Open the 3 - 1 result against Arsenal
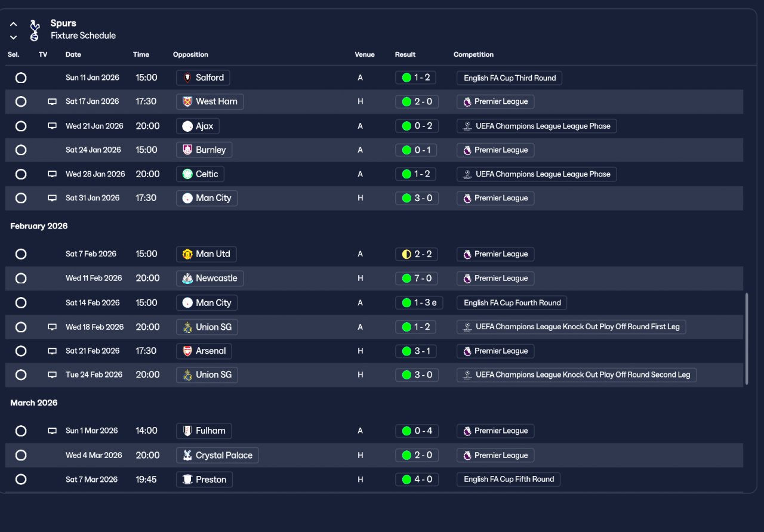Screen dimensions: 764x532 417,351
